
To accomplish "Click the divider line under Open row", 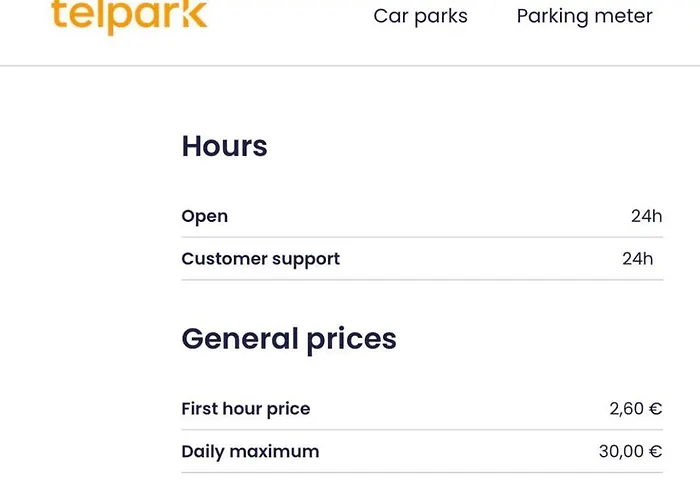I will coord(422,237).
